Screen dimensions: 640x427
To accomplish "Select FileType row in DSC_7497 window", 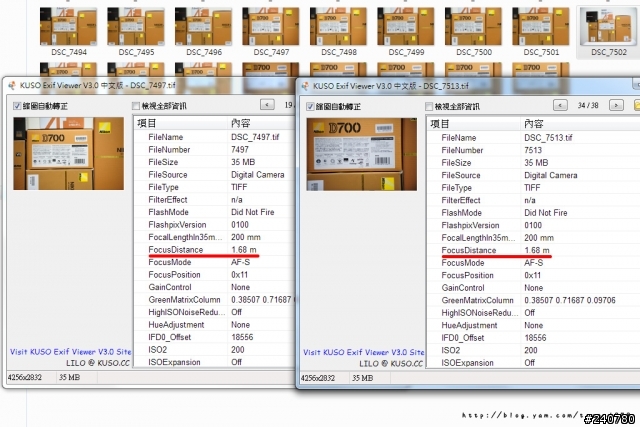I will click(x=214, y=187).
